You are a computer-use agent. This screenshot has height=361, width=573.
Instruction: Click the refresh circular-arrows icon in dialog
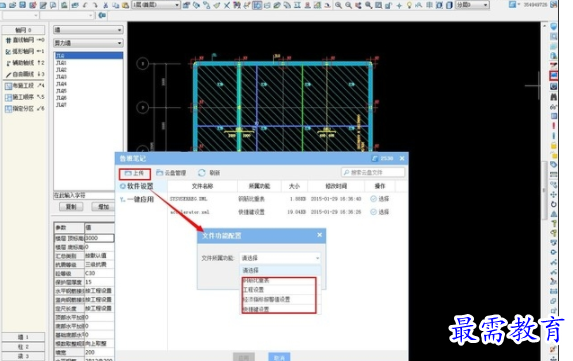[202, 172]
